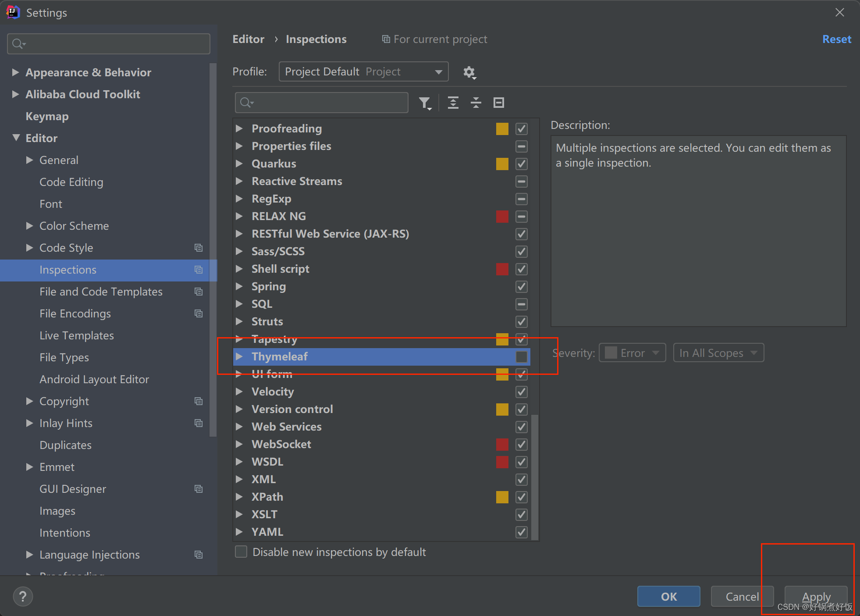Screen dimensions: 860x616
Task: Click the help question mark button
Action: [x=23, y=596]
